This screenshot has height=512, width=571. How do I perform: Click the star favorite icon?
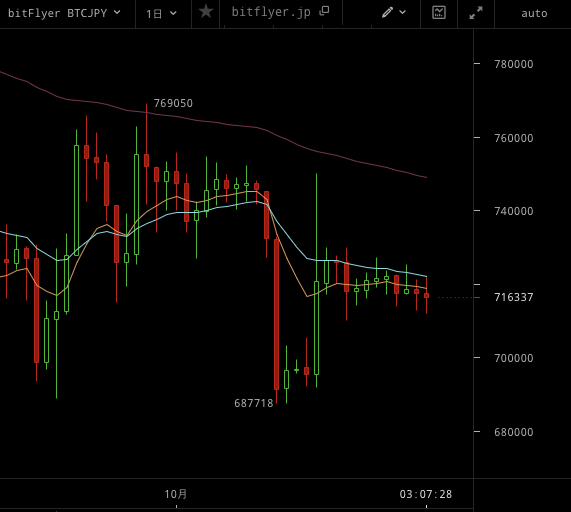click(x=206, y=12)
